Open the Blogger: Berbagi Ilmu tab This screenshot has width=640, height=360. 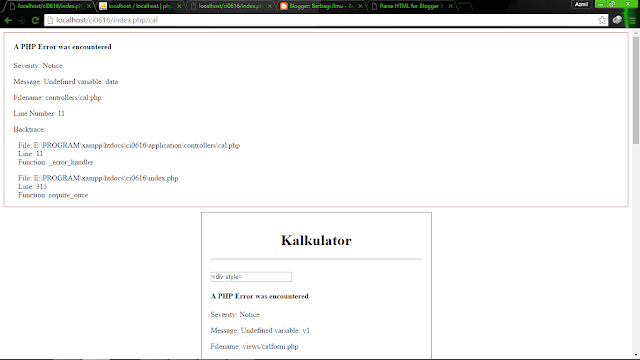point(321,6)
